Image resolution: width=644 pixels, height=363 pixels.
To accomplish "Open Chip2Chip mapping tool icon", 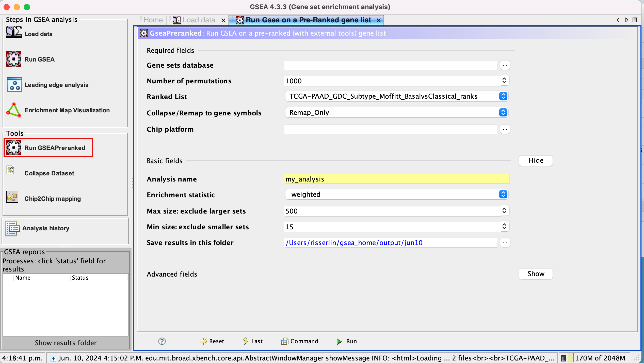I will point(12,197).
